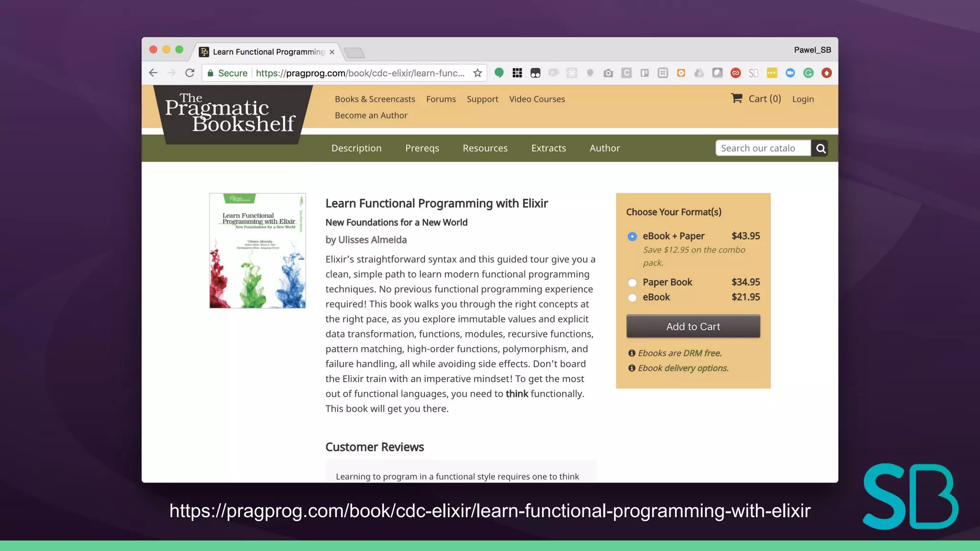Click the browser address bar URL
Image resolution: width=980 pixels, height=551 pixels.
(360, 73)
